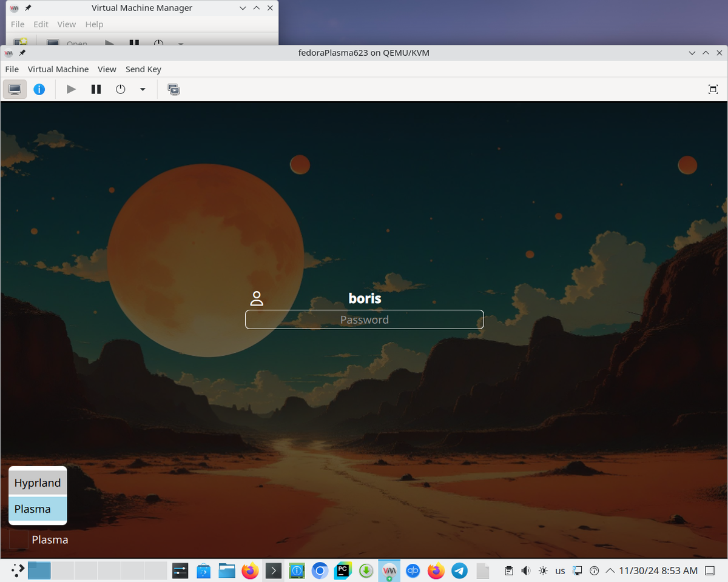Launch Firefox next to Dolphin icon
The image size is (728, 582).
[x=250, y=570]
